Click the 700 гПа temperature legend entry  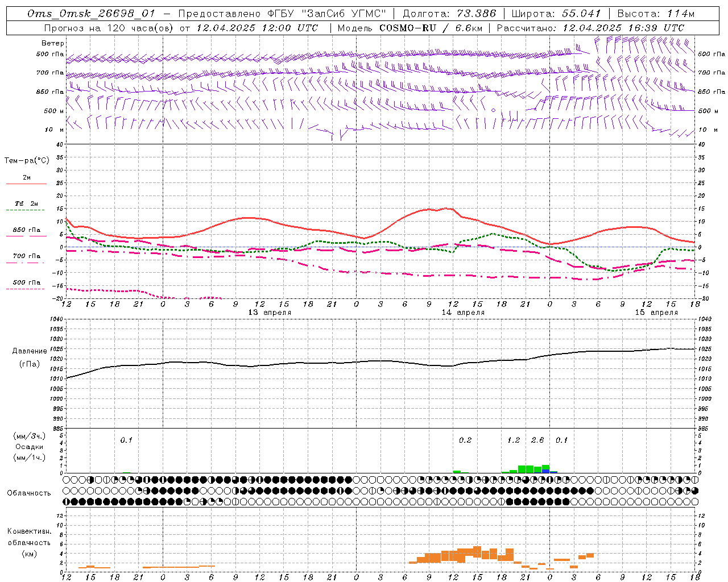[x=26, y=256]
